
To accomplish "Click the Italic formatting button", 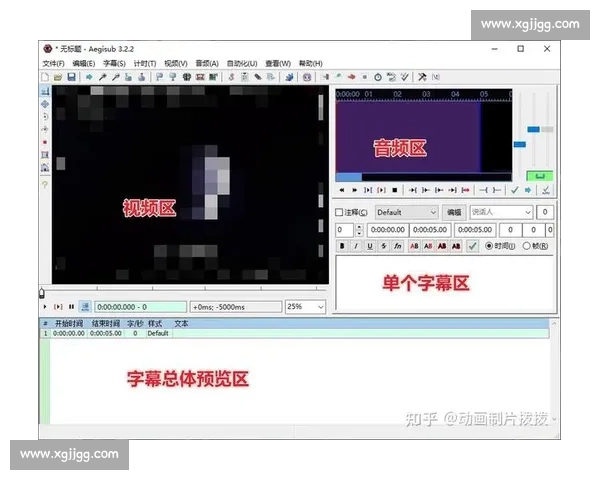I will tap(356, 246).
